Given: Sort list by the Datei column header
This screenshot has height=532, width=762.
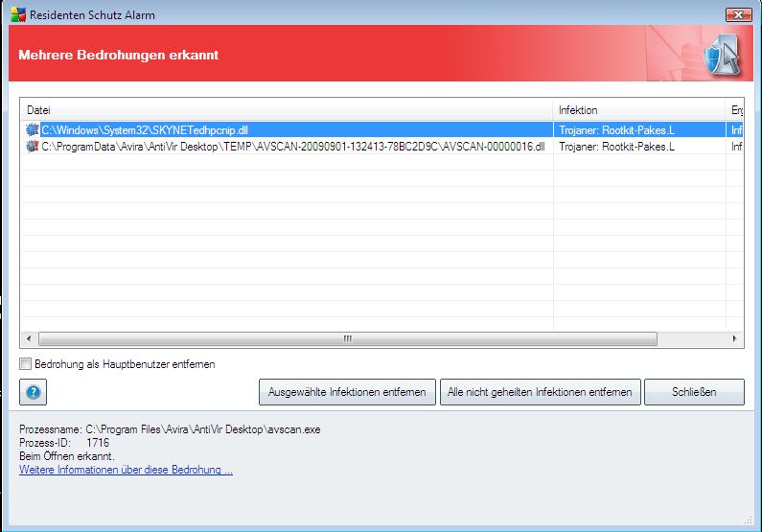Looking at the screenshot, I should point(287,110).
